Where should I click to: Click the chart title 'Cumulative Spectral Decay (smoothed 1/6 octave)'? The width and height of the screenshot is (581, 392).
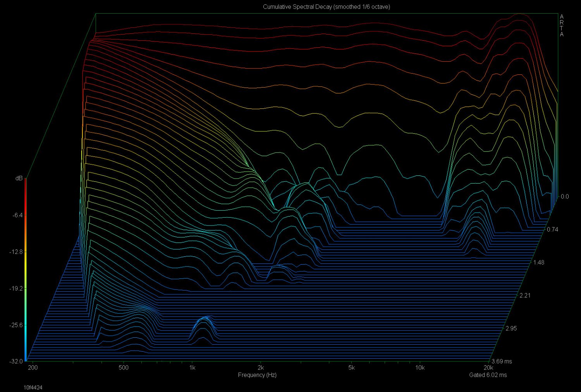pyautogui.click(x=327, y=7)
